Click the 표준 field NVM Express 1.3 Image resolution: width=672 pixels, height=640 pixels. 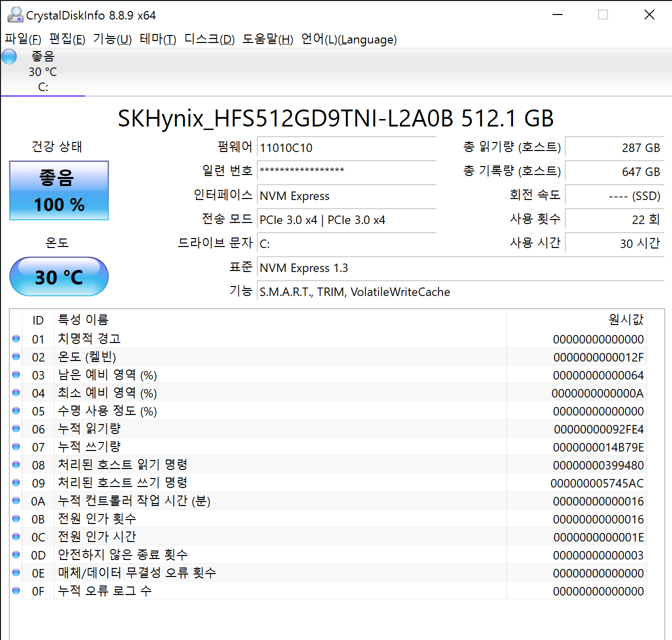pos(460,267)
